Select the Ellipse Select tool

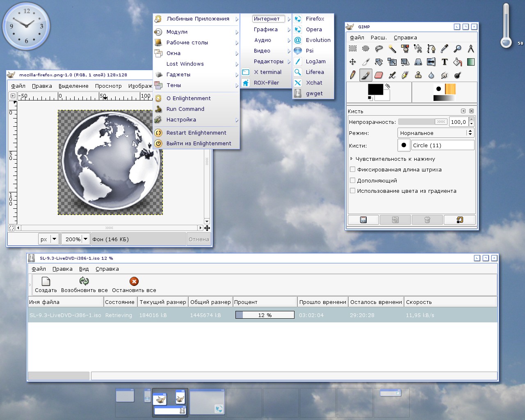366,49
